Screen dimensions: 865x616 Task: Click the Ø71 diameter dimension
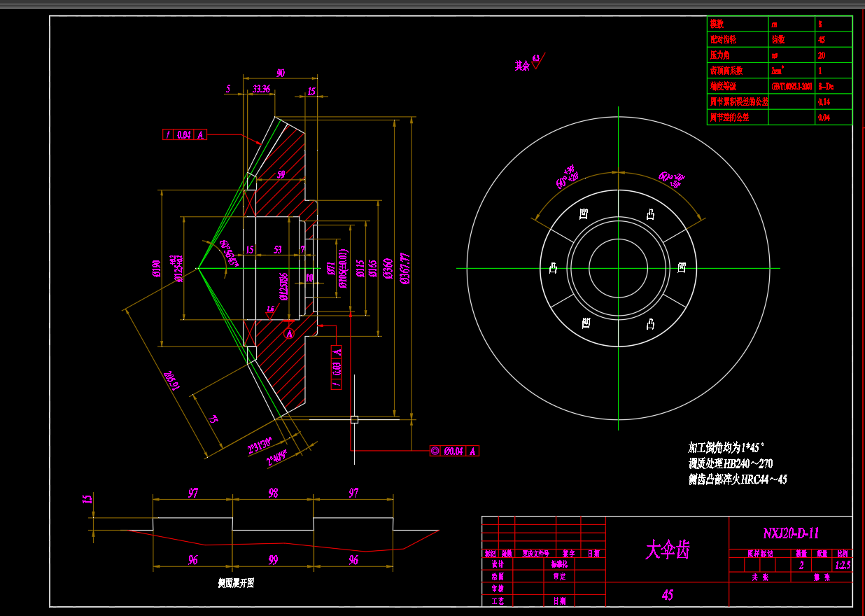(330, 268)
